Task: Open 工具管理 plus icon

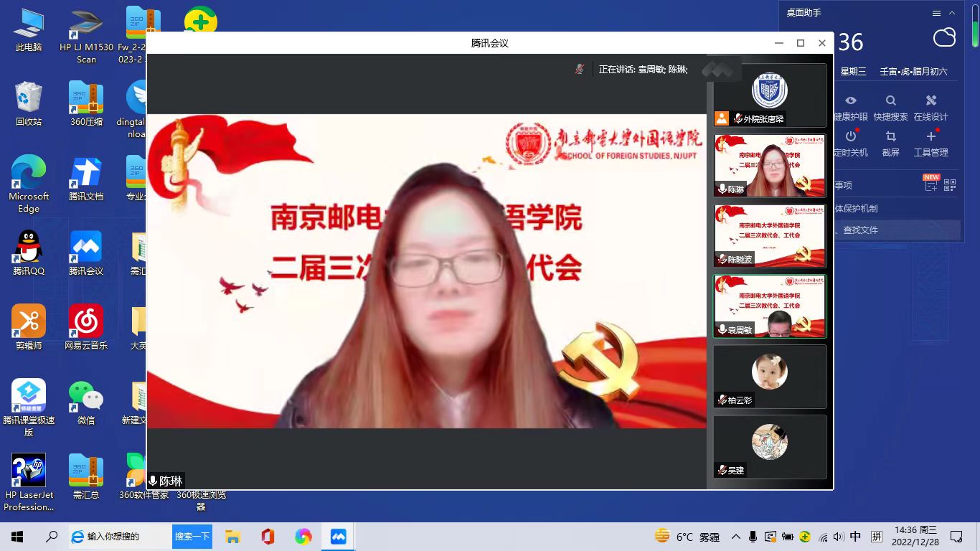Action: click(x=930, y=137)
